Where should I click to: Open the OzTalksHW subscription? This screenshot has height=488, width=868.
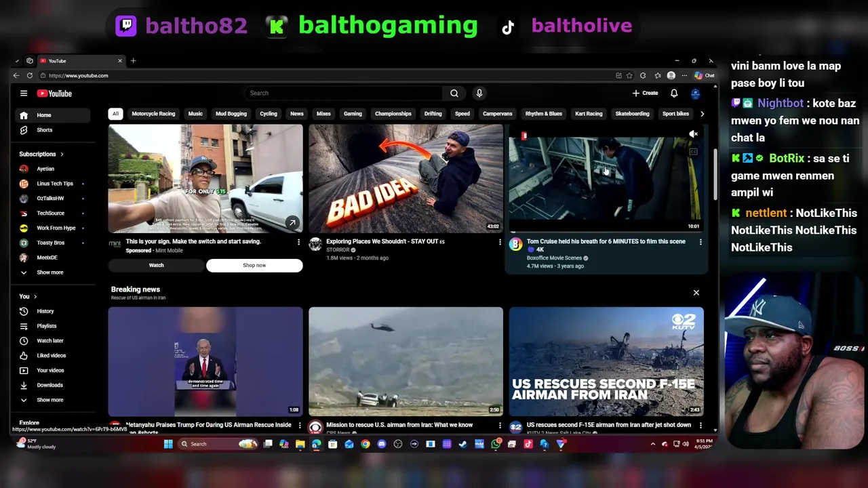[x=52, y=199]
